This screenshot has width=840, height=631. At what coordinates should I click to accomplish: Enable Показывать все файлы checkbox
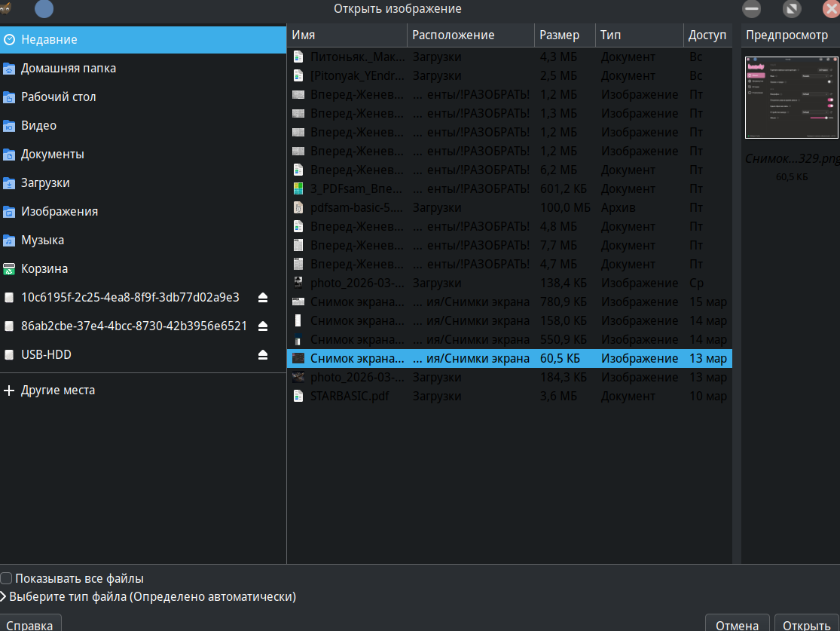click(6, 578)
